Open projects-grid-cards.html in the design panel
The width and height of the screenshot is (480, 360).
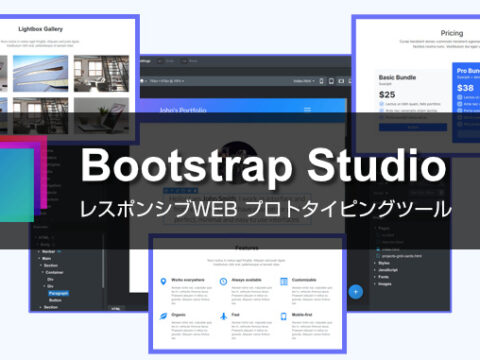pyautogui.click(x=402, y=256)
